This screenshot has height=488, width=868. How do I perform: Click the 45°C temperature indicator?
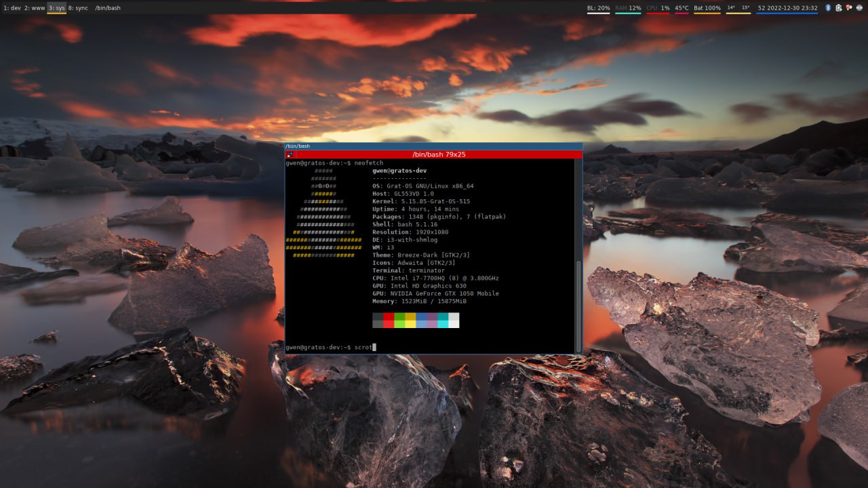point(682,8)
